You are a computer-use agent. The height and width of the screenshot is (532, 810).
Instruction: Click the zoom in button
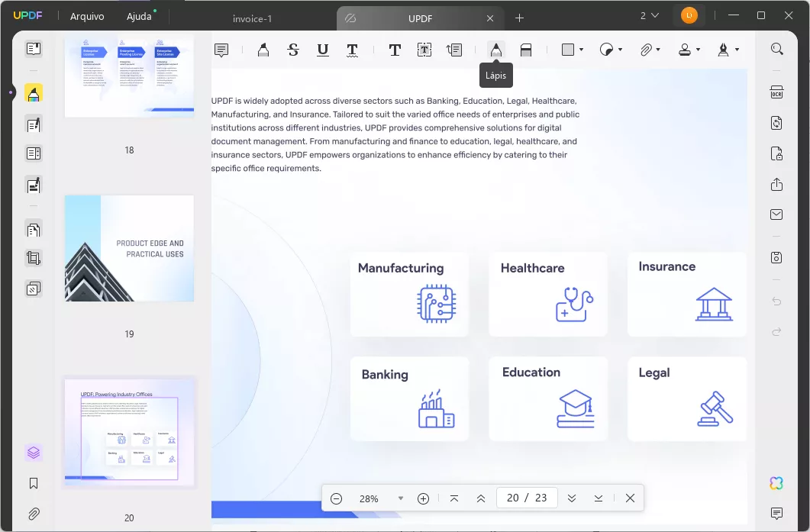click(x=423, y=498)
